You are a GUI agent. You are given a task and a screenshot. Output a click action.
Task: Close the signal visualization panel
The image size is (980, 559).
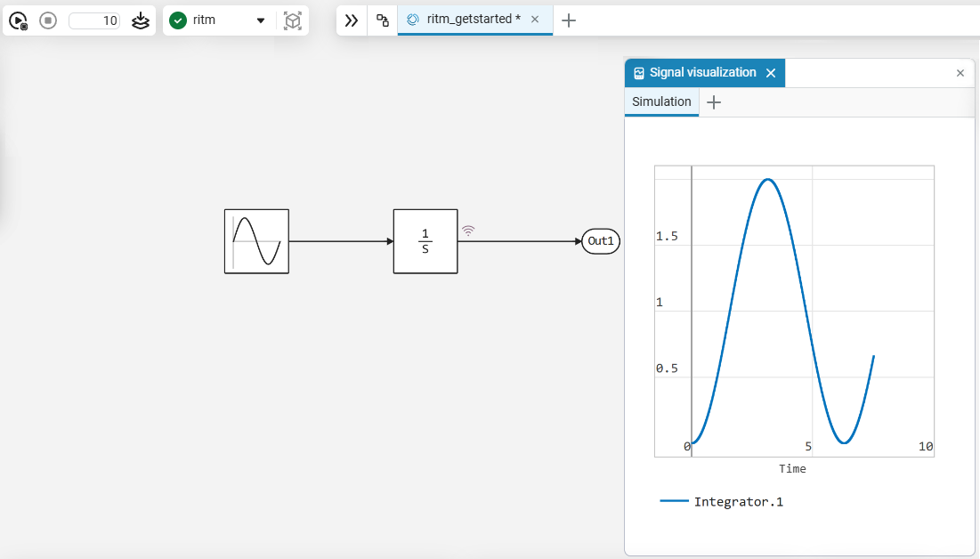960,73
